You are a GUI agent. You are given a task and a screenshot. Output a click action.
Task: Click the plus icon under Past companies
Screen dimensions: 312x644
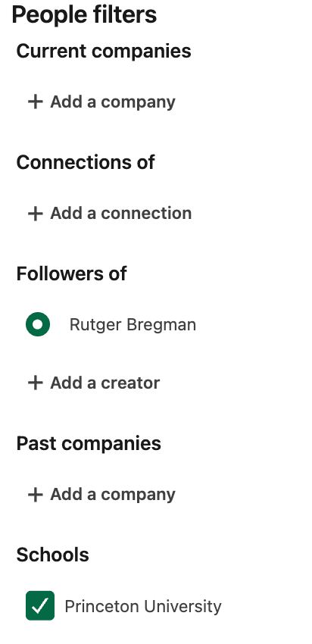[36, 495]
